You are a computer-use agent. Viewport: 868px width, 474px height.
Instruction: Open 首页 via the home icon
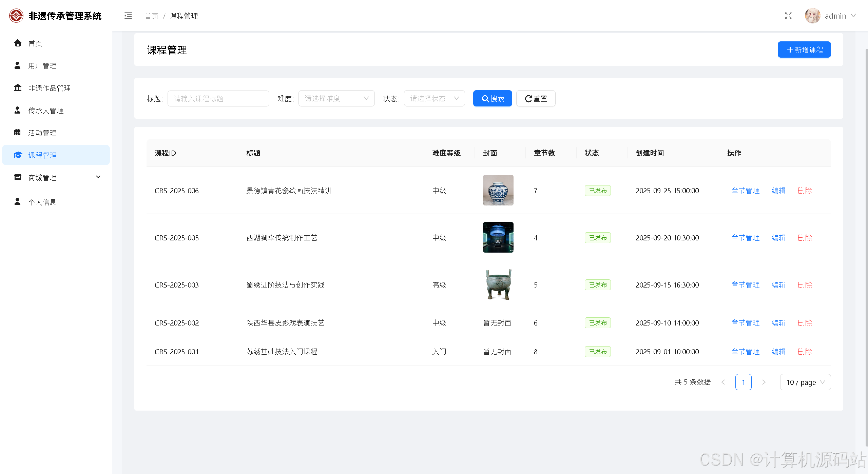click(18, 43)
